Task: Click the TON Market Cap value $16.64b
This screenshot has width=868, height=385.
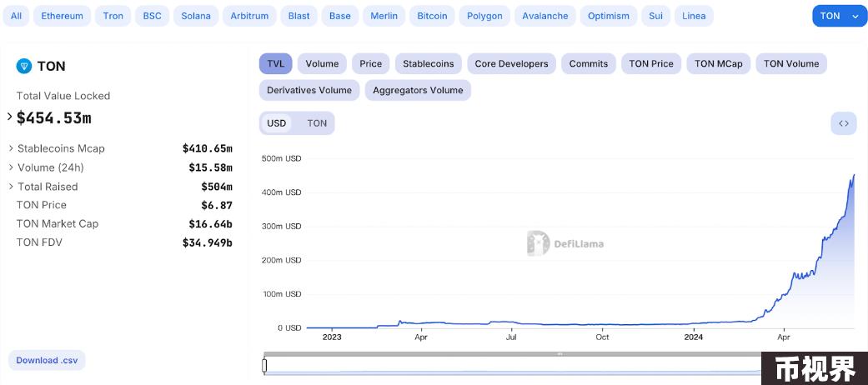Action: pyautogui.click(x=210, y=224)
